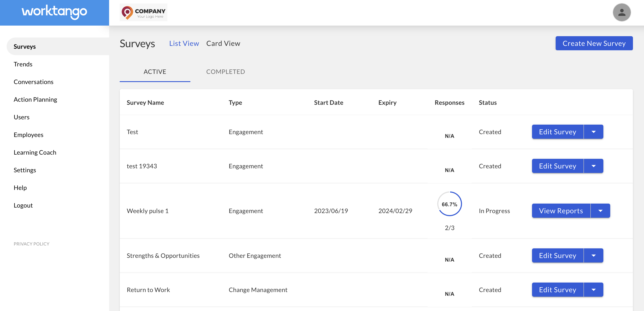644x311 pixels.
Task: Open Trends in the sidebar
Action: [23, 64]
